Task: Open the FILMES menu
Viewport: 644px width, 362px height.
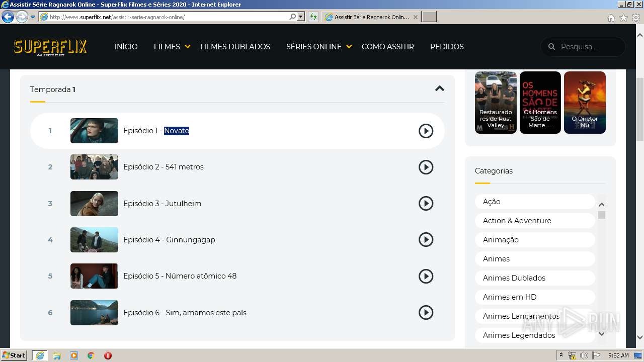Action: pyautogui.click(x=167, y=47)
